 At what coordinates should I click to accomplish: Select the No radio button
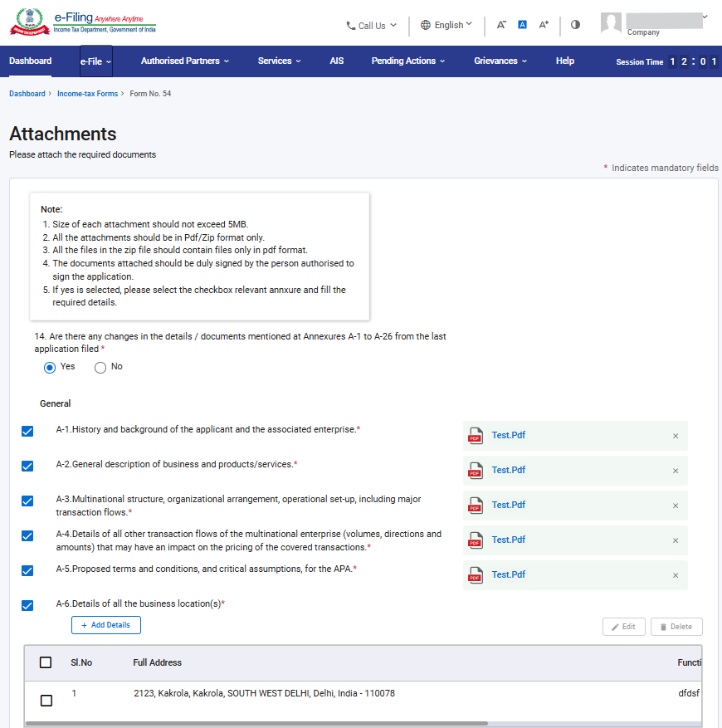point(100,368)
